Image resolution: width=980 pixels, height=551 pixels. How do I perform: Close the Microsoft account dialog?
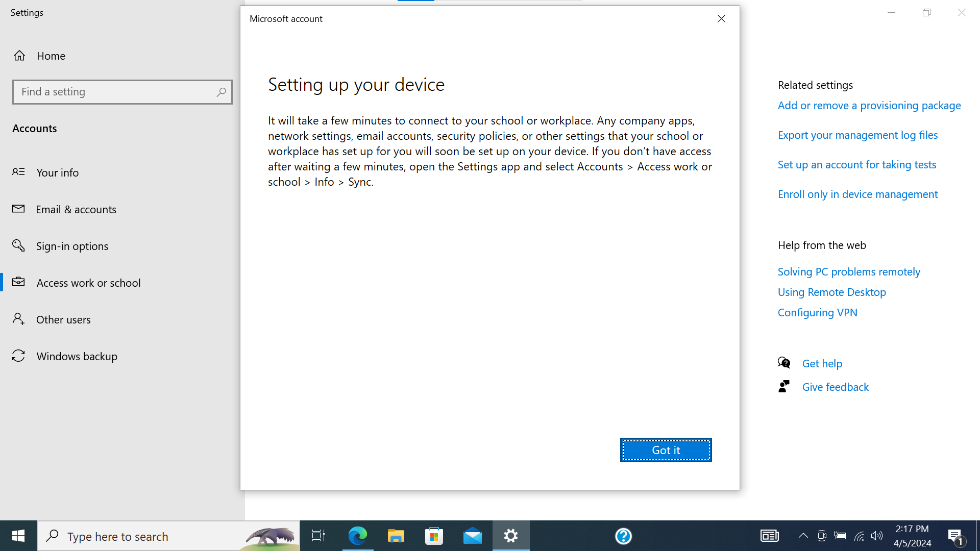click(721, 19)
